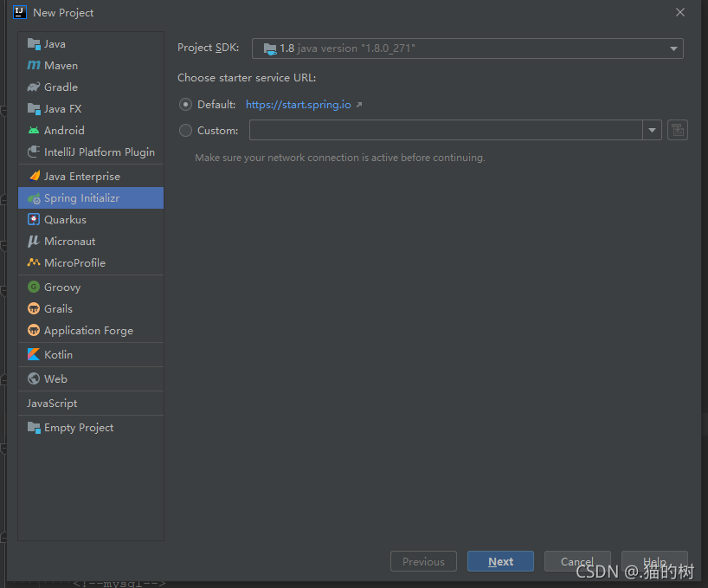708x588 pixels.
Task: Select the IntelliJ Platform Plugin label
Action: tap(100, 152)
